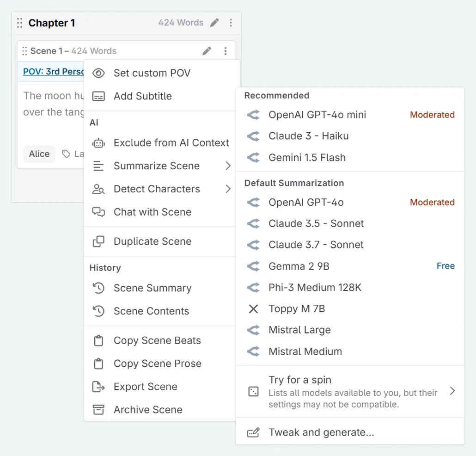Toggle Exclude from AI Context
This screenshot has height=456, width=476.
coord(161,143)
